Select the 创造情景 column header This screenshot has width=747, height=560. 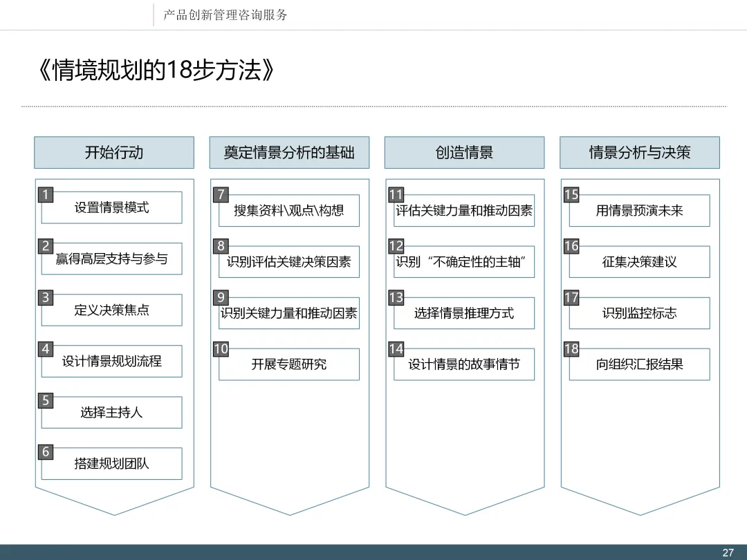click(465, 152)
